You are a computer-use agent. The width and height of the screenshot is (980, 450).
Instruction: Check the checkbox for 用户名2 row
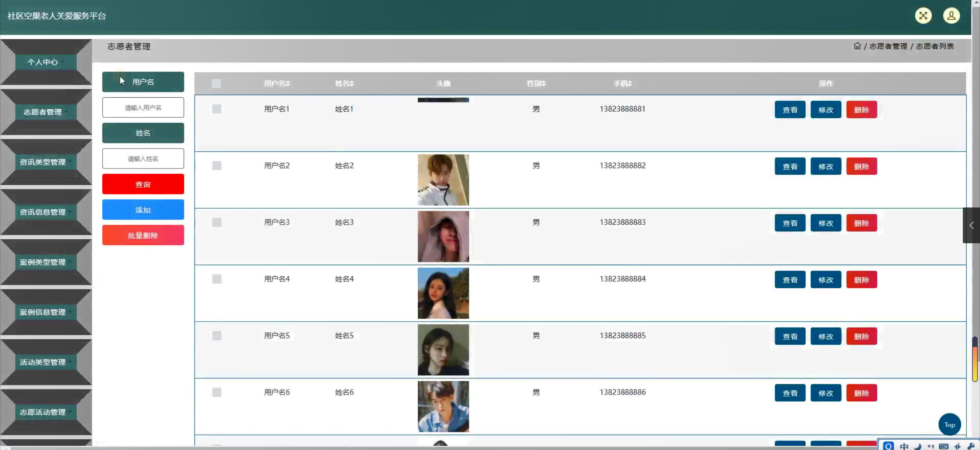point(216,166)
